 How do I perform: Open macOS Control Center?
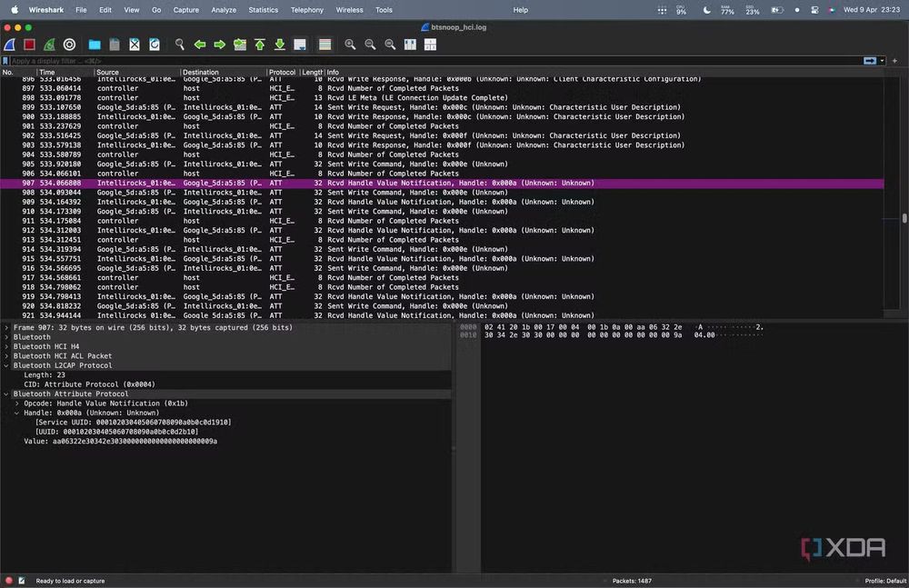coord(814,10)
